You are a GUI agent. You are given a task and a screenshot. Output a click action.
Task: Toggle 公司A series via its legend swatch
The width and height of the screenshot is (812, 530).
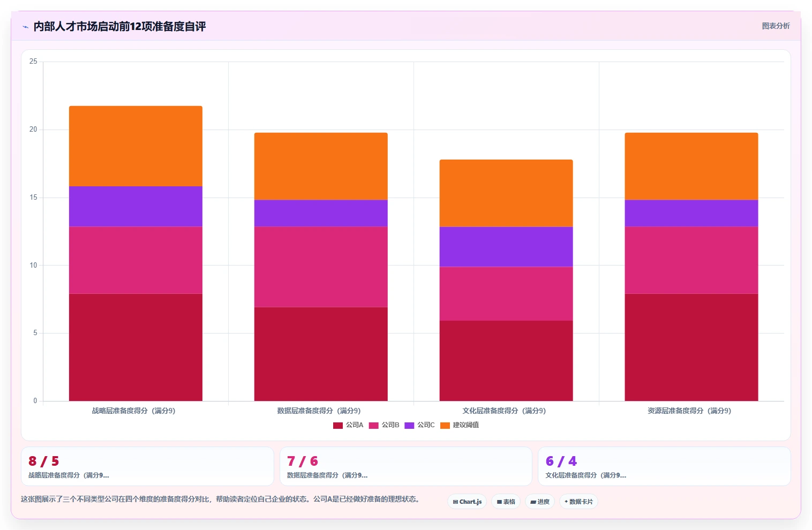338,426
